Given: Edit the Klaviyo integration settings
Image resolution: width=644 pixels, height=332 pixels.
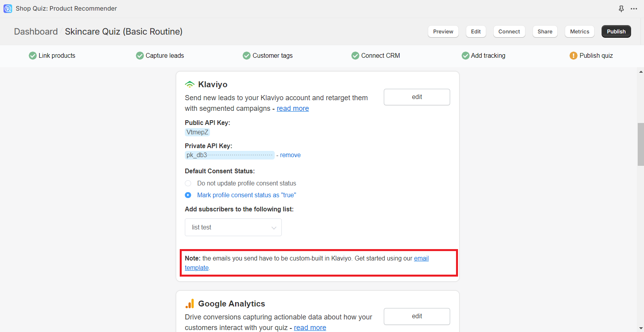Looking at the screenshot, I should click(417, 97).
